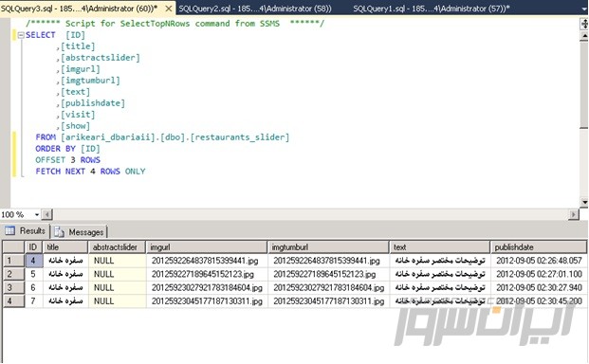The width and height of the screenshot is (589, 364).
Task: Click the imgurl column header
Action: [206, 246]
